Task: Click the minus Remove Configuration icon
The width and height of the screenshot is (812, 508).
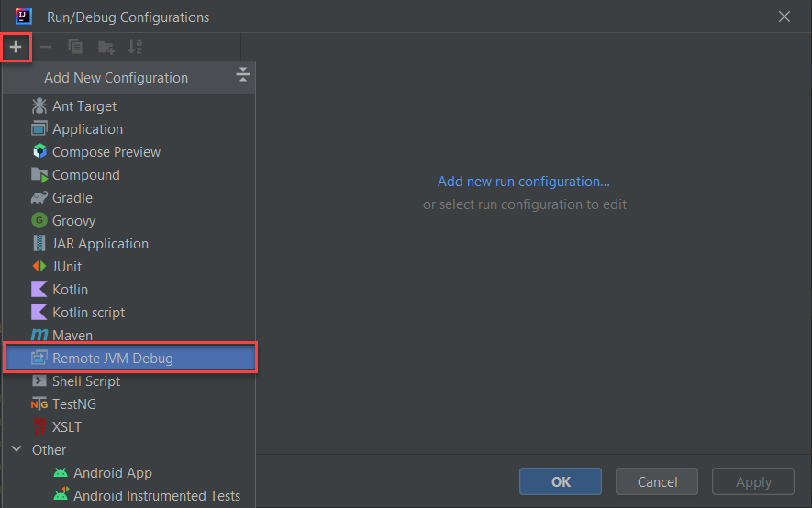Action: [46, 47]
